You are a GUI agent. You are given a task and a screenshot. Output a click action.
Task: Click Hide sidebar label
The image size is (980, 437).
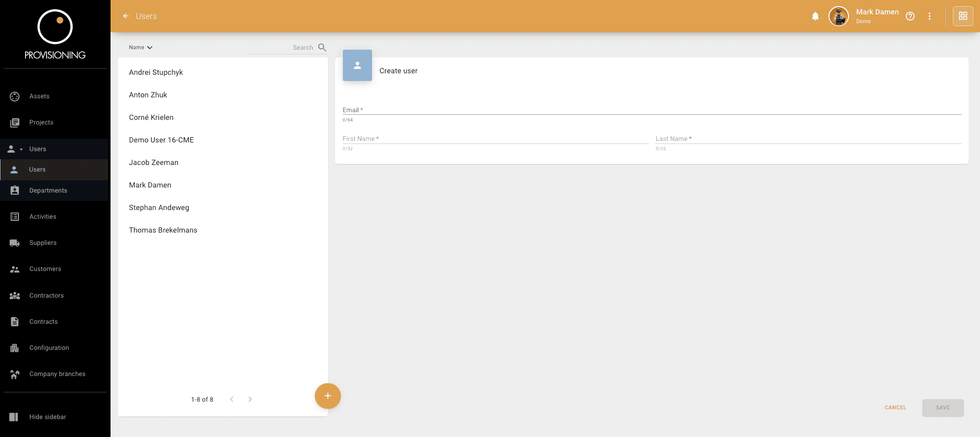(48, 417)
